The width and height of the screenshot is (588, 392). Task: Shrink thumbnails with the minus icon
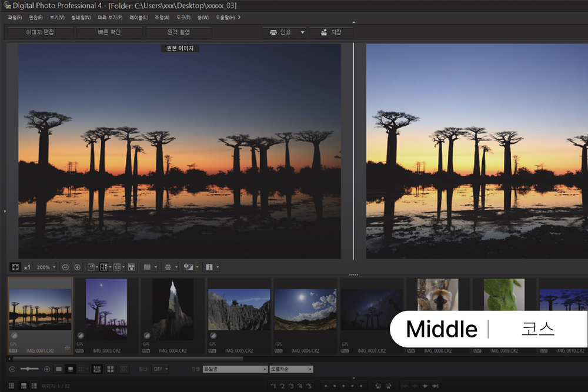(12, 369)
